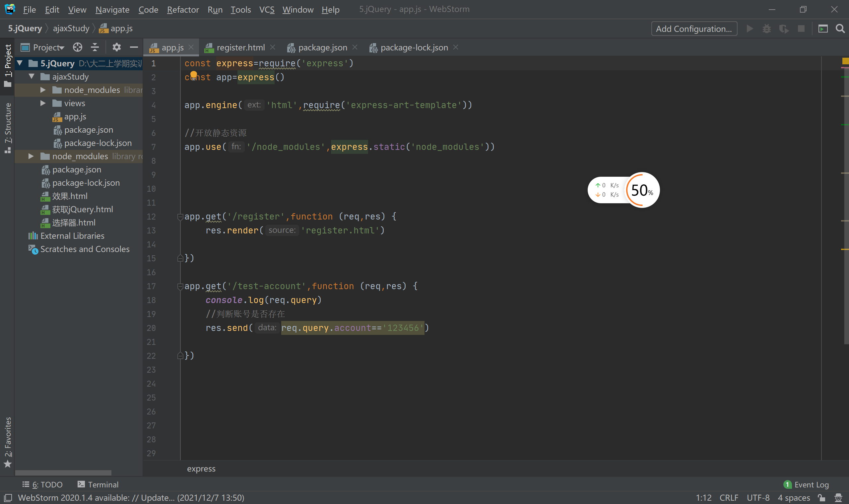Collapse the ajaxStudy folder
This screenshot has width=849, height=504.
(32, 77)
